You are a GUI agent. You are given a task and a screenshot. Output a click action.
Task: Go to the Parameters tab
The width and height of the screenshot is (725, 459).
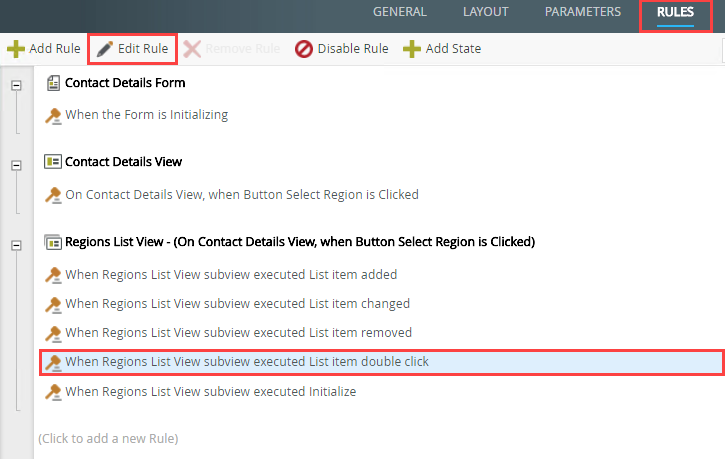(x=583, y=12)
